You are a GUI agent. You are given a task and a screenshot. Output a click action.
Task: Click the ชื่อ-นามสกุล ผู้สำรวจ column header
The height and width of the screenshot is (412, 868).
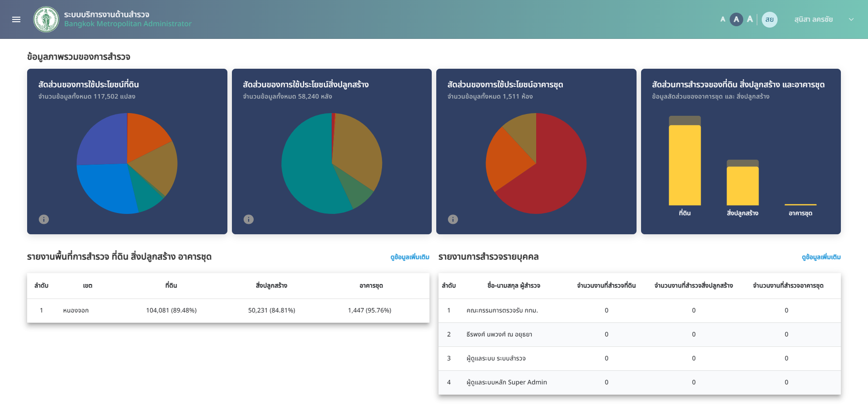pyautogui.click(x=514, y=286)
